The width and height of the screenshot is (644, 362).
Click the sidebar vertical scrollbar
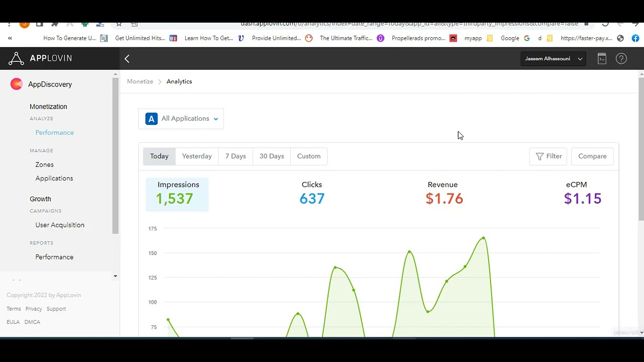coord(115,156)
